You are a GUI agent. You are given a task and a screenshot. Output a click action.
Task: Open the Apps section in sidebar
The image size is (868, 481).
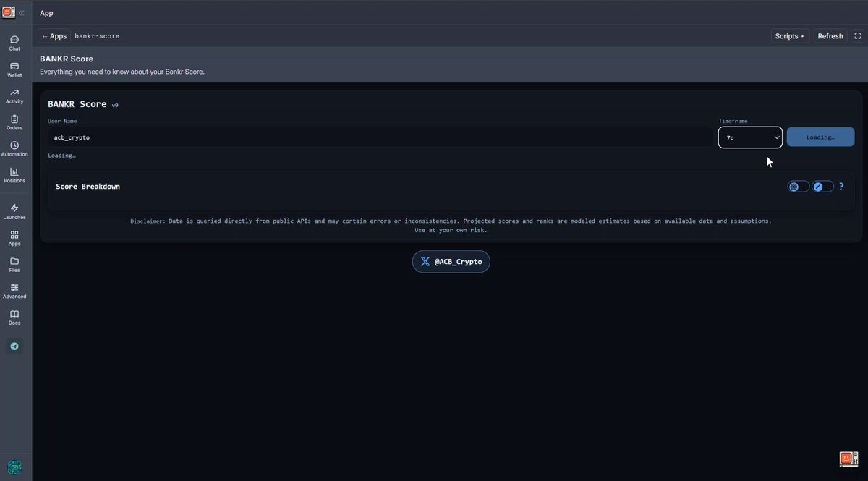pyautogui.click(x=14, y=239)
